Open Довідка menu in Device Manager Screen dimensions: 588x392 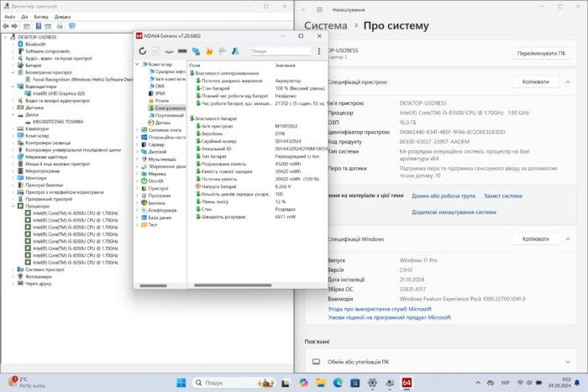63,17
